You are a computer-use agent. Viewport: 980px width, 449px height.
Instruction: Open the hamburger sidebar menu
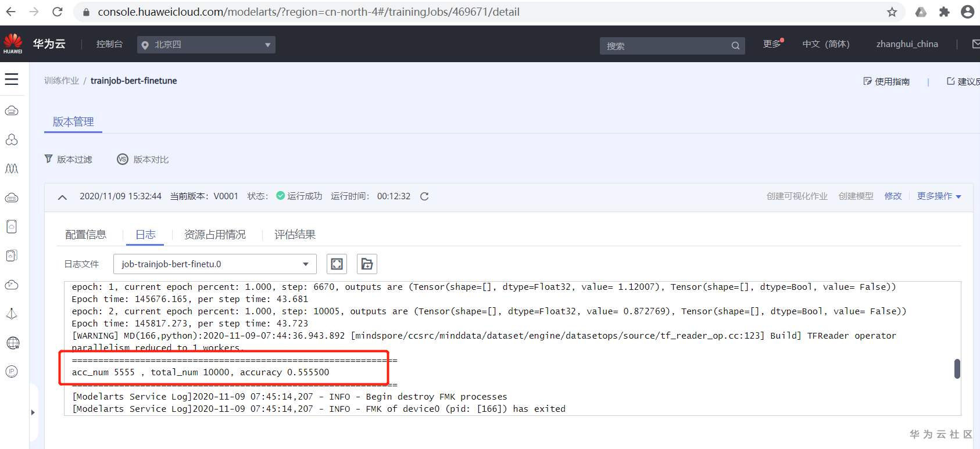(12, 79)
